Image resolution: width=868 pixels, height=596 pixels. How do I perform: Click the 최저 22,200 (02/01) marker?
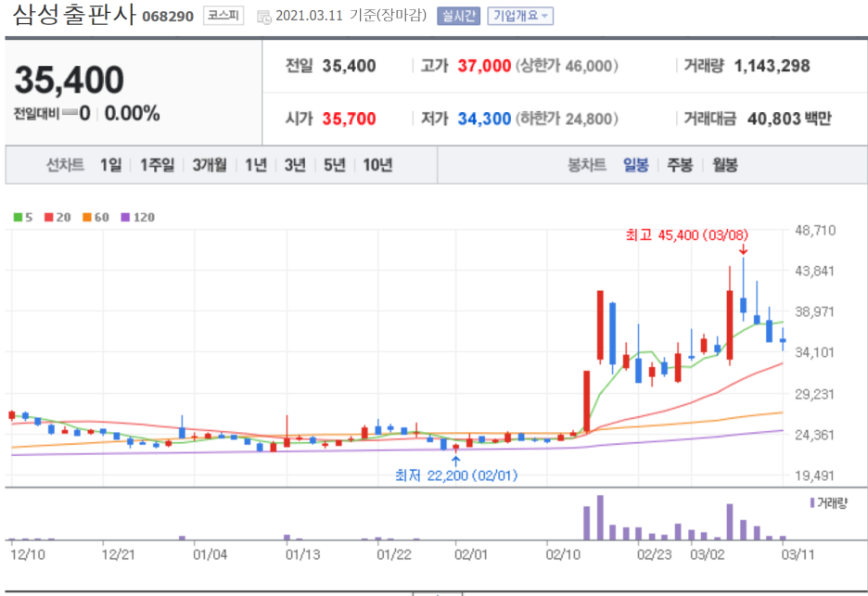point(456,476)
